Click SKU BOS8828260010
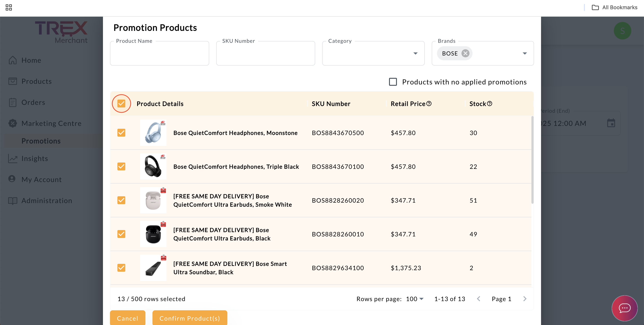The height and width of the screenshot is (325, 644). pos(338,234)
